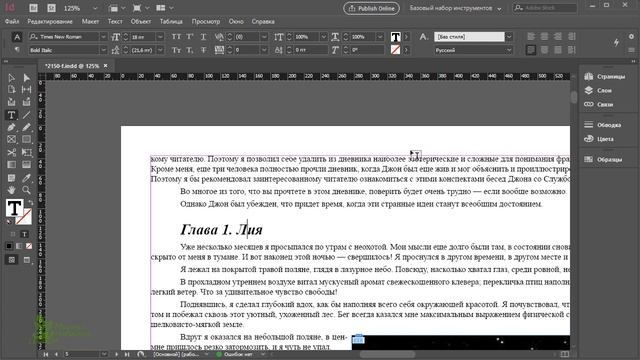Toggle Small Caps button

pos(176,50)
